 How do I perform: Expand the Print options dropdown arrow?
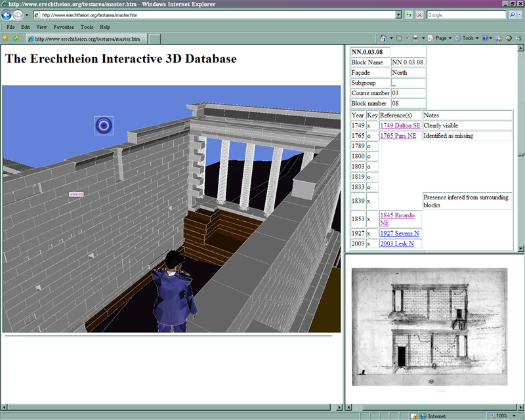pos(423,38)
